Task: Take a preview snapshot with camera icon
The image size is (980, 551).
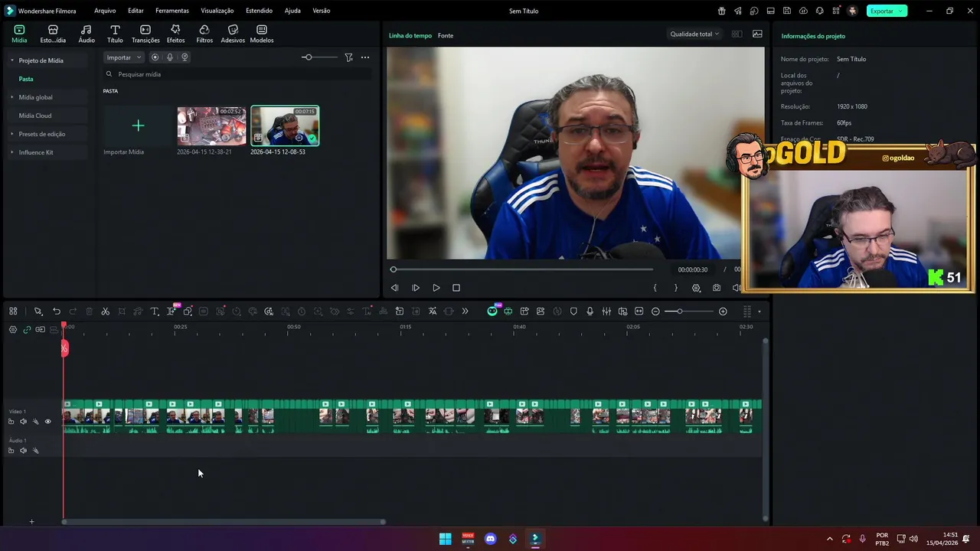Action: point(717,288)
